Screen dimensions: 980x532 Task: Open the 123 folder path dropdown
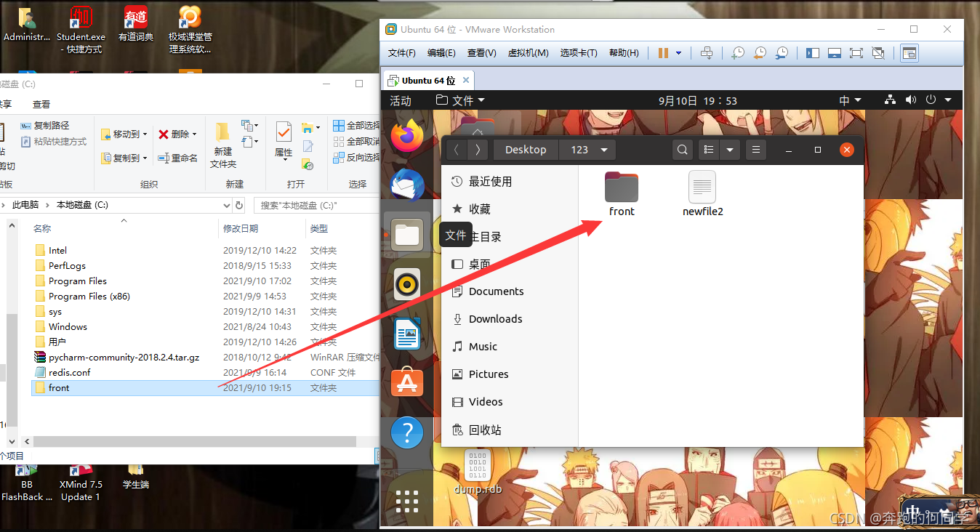pyautogui.click(x=604, y=150)
